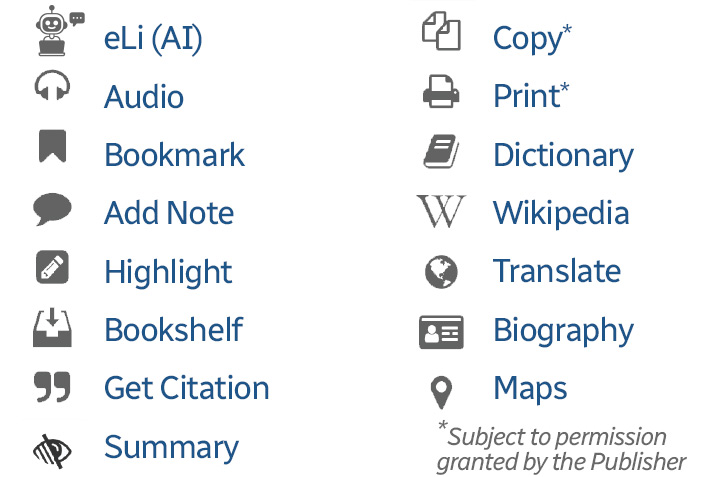705x477 pixels.
Task: Click the Translate globe icon
Action: [x=441, y=272]
